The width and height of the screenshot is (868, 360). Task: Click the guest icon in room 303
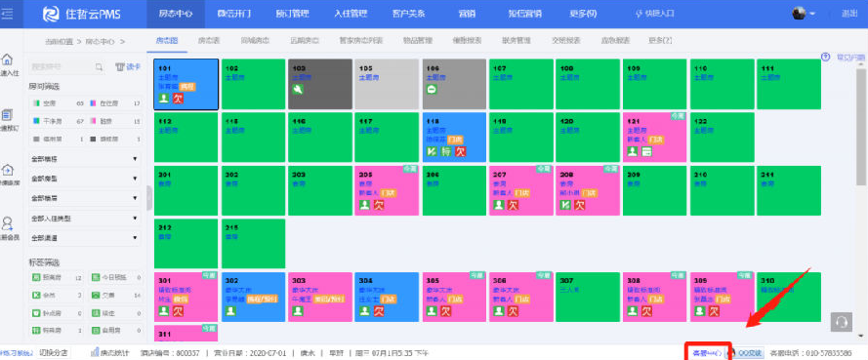[298, 311]
